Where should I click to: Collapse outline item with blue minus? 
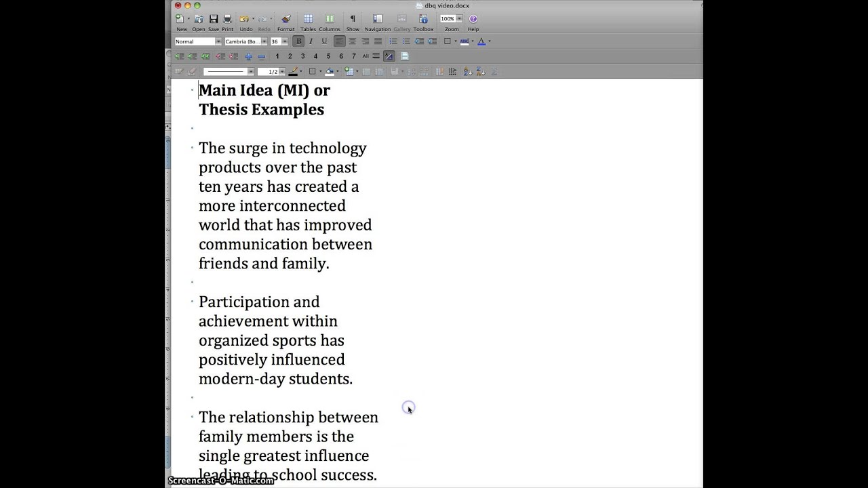point(262,56)
